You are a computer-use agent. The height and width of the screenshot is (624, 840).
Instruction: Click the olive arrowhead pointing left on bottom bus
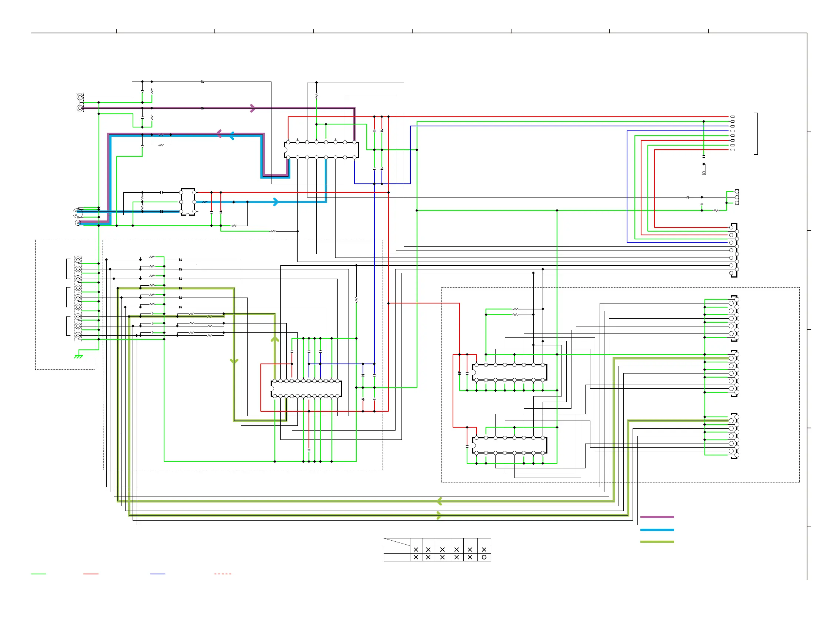439,501
